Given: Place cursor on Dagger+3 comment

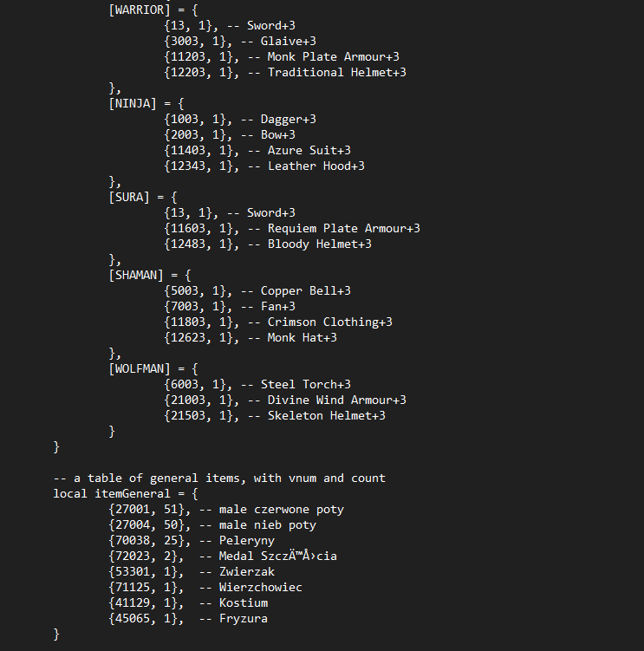Looking at the screenshot, I should [x=288, y=119].
